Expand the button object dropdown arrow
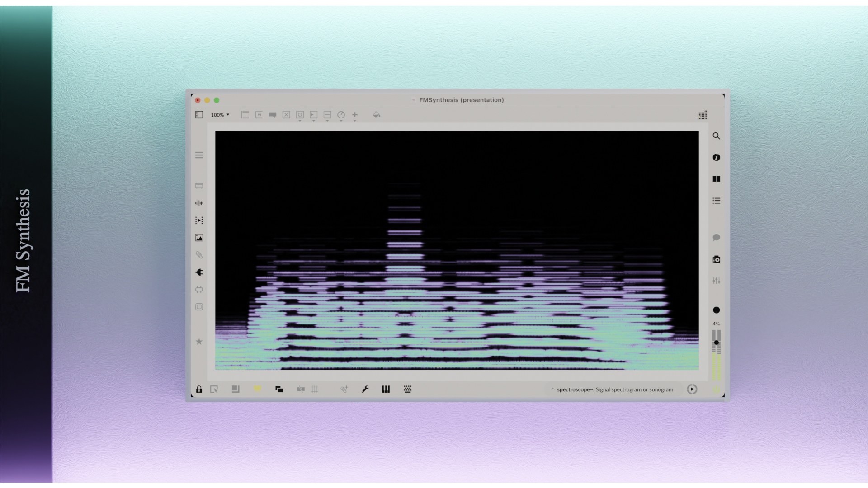 (300, 121)
